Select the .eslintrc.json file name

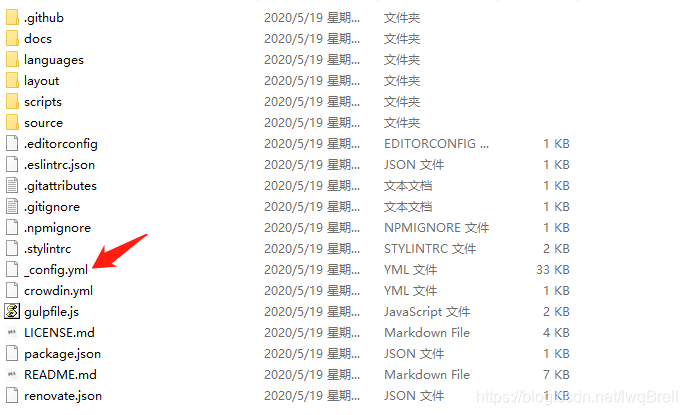(x=59, y=165)
